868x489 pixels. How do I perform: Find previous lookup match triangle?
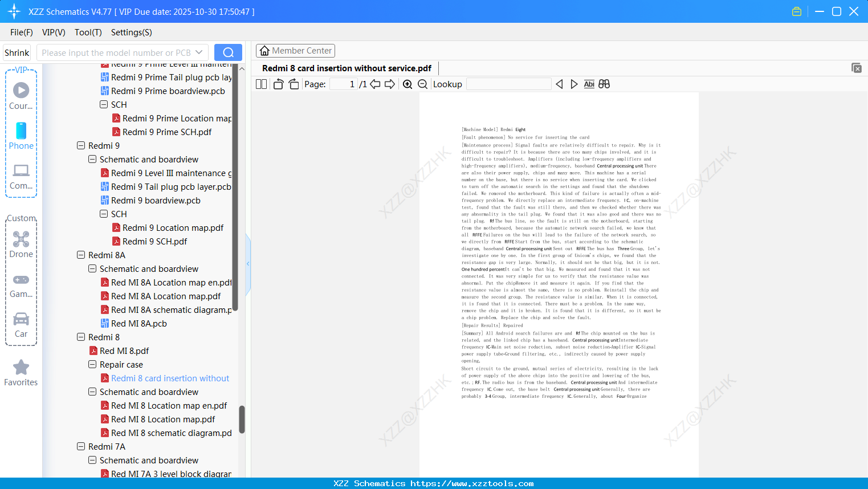click(559, 84)
